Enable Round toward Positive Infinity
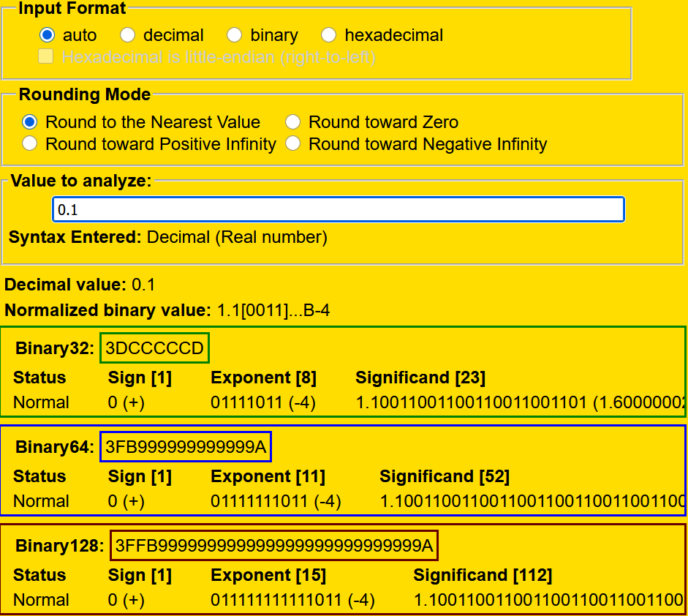Screen dimensions: 688x616 (30, 144)
